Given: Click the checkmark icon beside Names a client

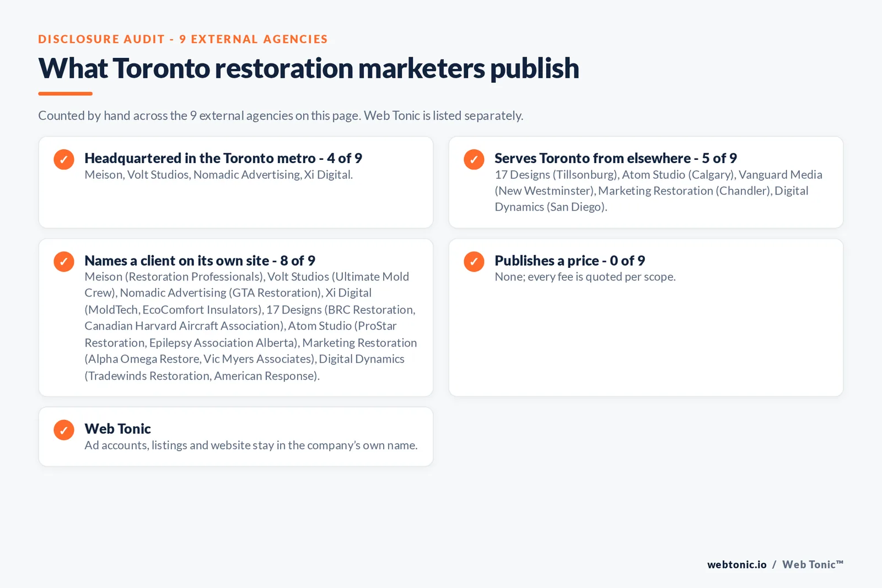Looking at the screenshot, I should point(64,261).
